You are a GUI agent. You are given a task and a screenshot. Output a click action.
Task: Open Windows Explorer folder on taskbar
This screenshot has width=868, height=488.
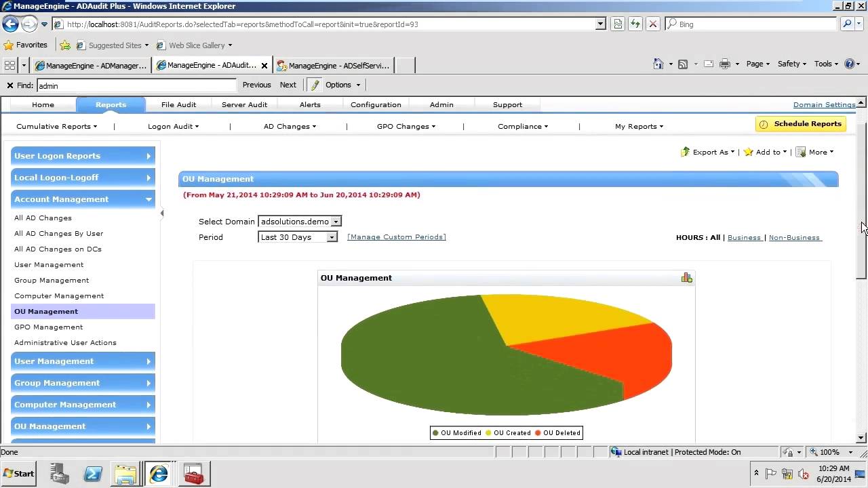point(126,473)
